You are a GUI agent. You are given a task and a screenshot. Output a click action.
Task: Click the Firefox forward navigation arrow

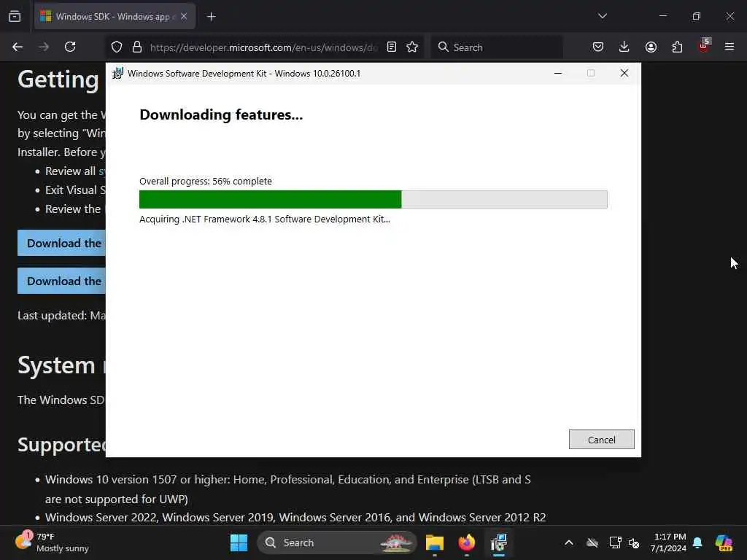pos(44,47)
